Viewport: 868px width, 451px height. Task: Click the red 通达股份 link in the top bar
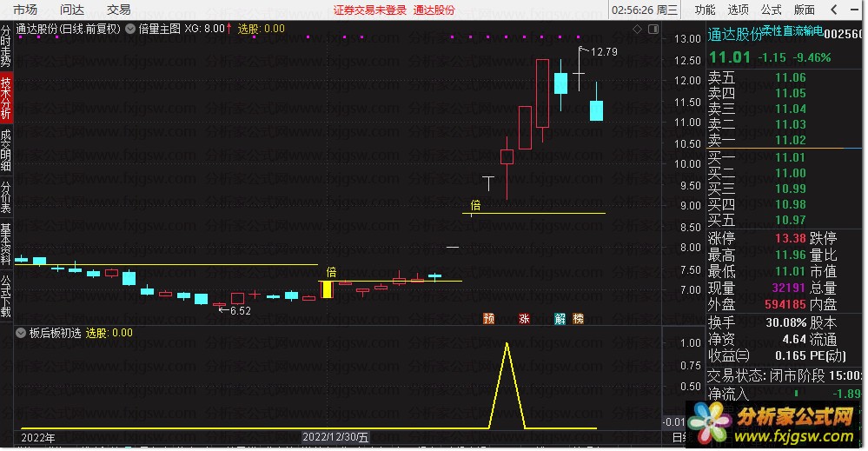pos(434,10)
